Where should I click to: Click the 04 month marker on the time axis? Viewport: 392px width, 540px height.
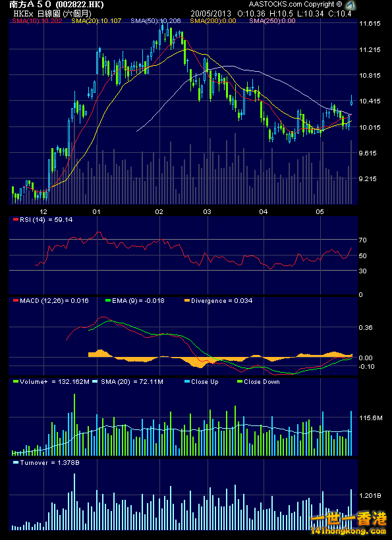click(264, 211)
